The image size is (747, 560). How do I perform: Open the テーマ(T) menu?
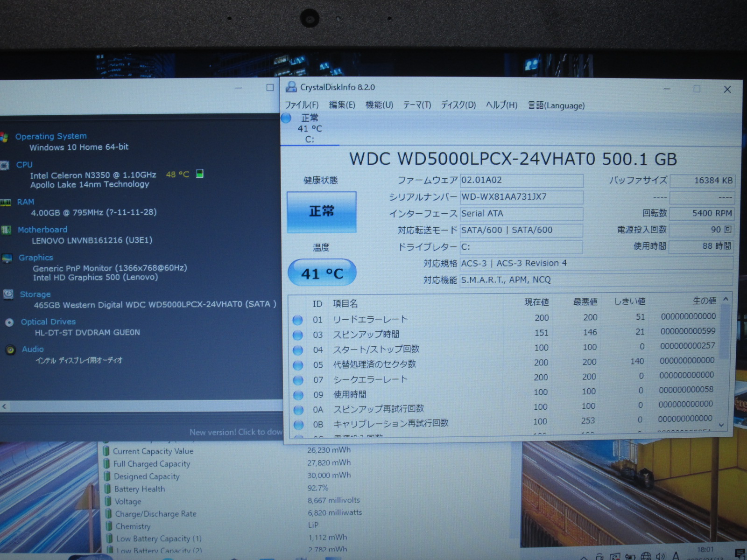(x=417, y=105)
